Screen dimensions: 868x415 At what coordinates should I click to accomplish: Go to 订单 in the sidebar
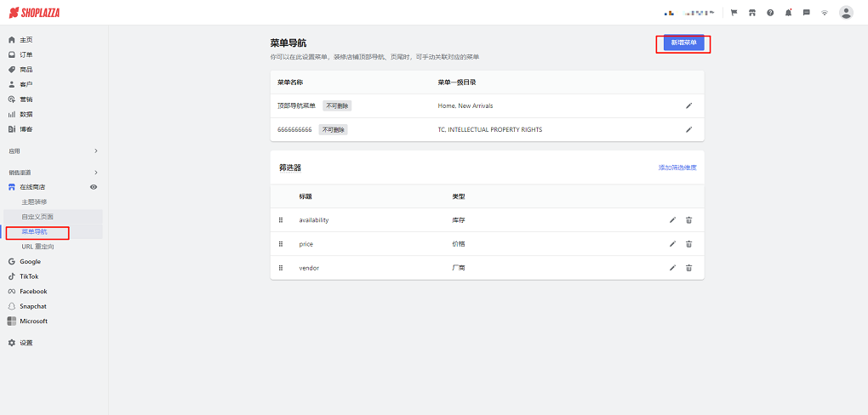click(x=26, y=54)
